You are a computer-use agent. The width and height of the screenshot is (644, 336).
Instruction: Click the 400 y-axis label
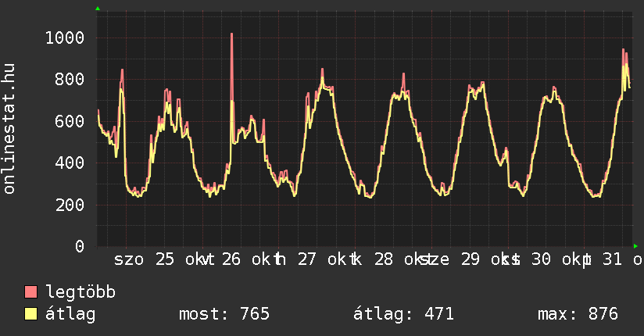70,163
